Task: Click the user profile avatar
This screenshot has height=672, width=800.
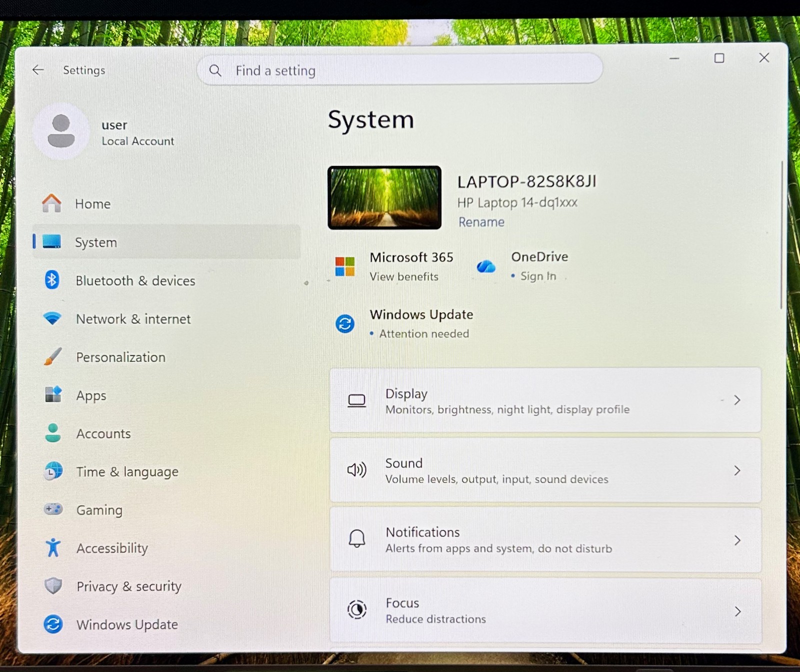Action: click(x=61, y=131)
